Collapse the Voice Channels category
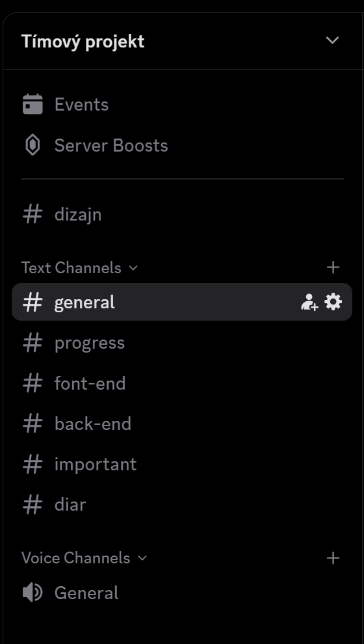364x644 pixels. click(x=84, y=558)
